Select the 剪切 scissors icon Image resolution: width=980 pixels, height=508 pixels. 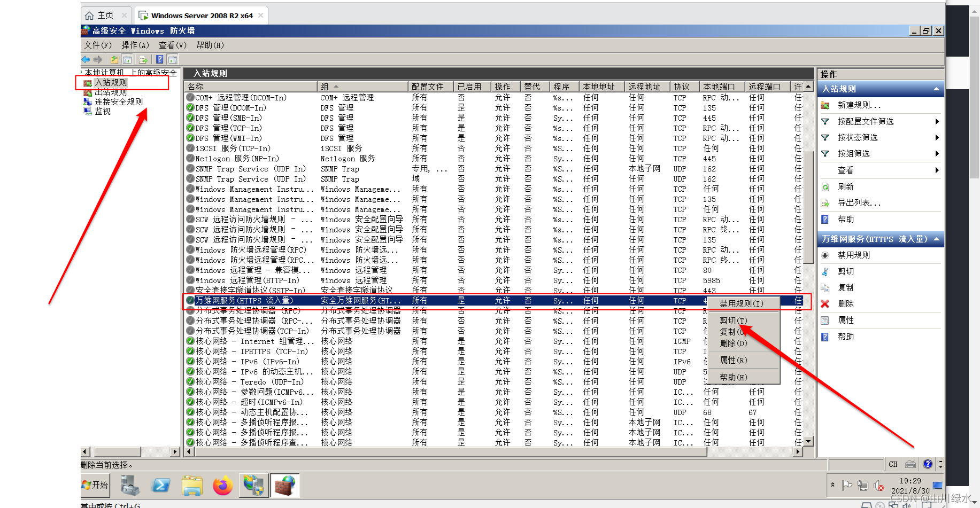point(825,271)
